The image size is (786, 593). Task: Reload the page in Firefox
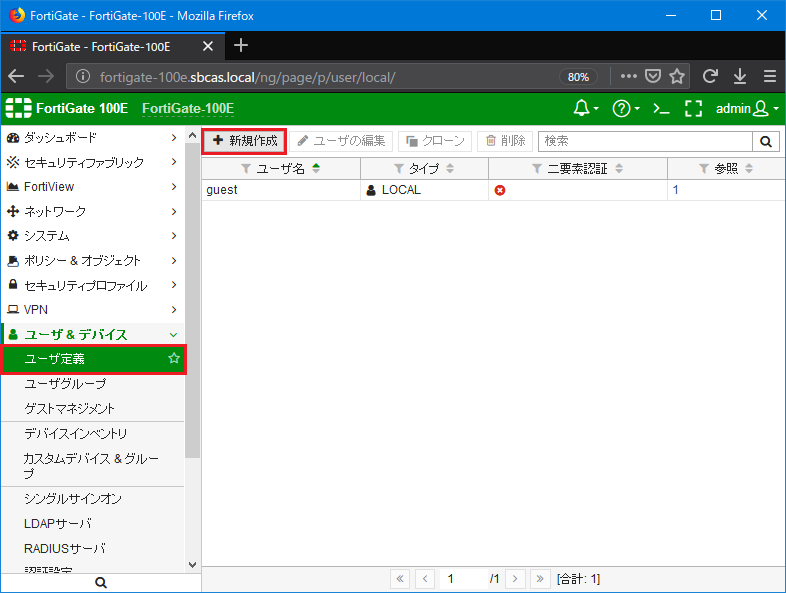pyautogui.click(x=710, y=77)
